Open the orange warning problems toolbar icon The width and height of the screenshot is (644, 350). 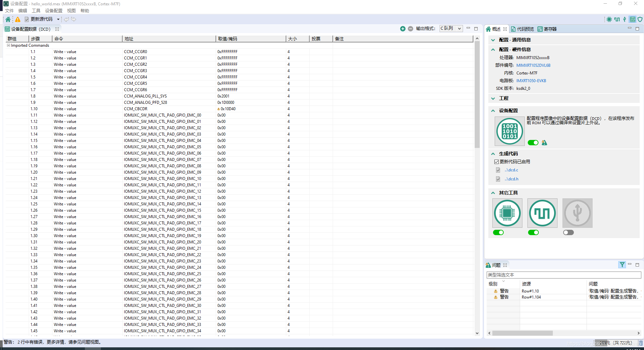pos(18,19)
